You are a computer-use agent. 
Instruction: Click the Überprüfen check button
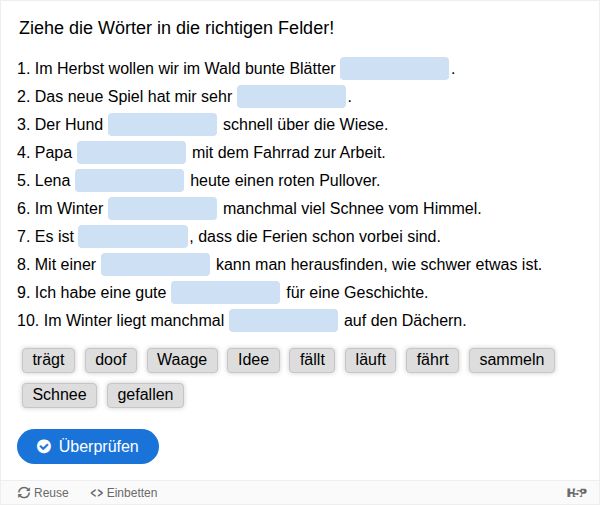point(88,446)
